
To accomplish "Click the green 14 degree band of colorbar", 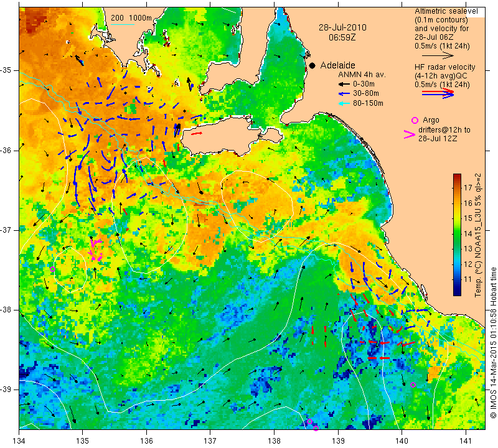I will (457, 234).
